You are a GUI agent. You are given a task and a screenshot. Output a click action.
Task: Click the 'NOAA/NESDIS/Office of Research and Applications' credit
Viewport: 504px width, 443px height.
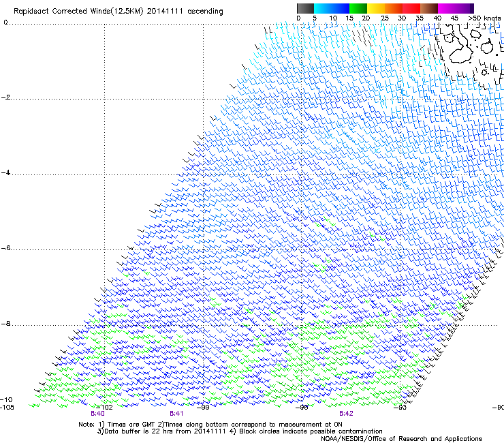[401, 439]
